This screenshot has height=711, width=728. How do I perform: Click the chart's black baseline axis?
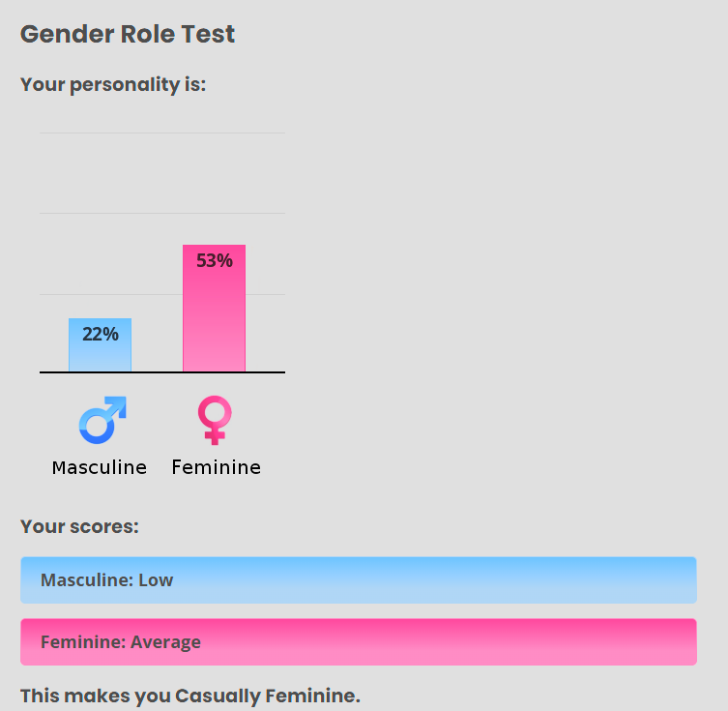[162, 372]
